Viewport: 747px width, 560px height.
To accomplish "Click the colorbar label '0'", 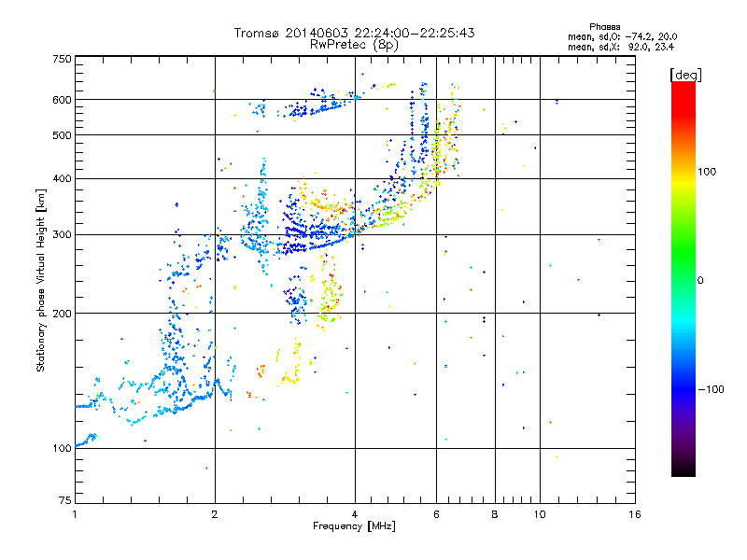I will click(x=700, y=281).
